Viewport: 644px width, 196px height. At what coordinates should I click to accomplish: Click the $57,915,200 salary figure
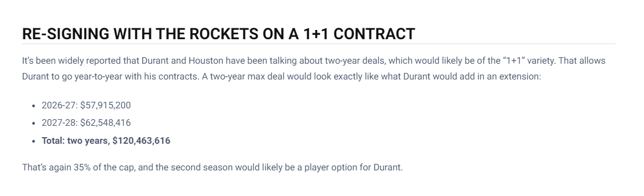click(105, 106)
